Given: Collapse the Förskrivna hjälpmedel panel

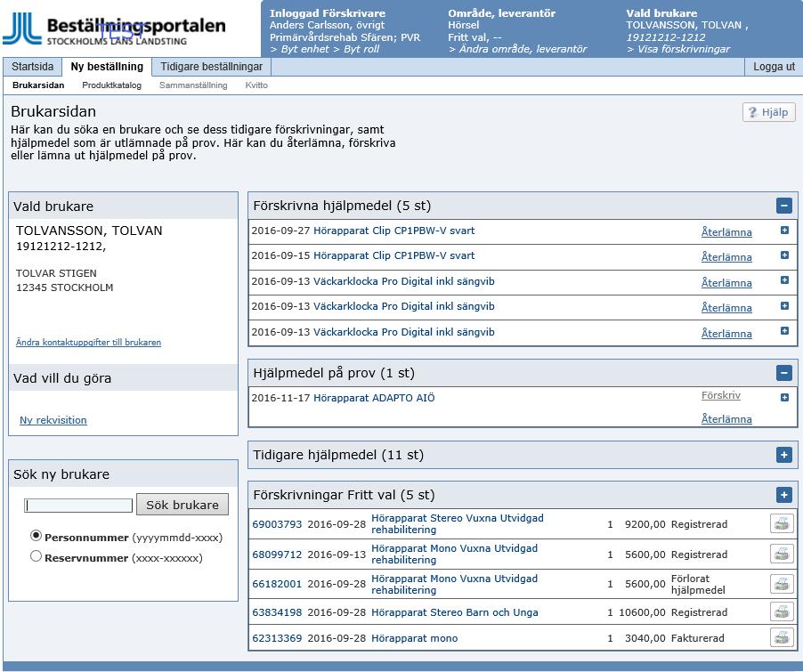Looking at the screenshot, I should pyautogui.click(x=784, y=206).
